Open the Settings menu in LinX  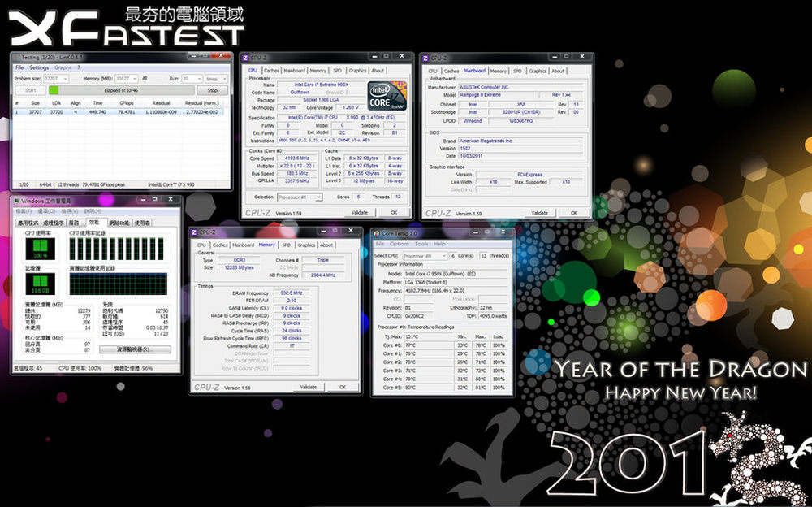click(39, 68)
